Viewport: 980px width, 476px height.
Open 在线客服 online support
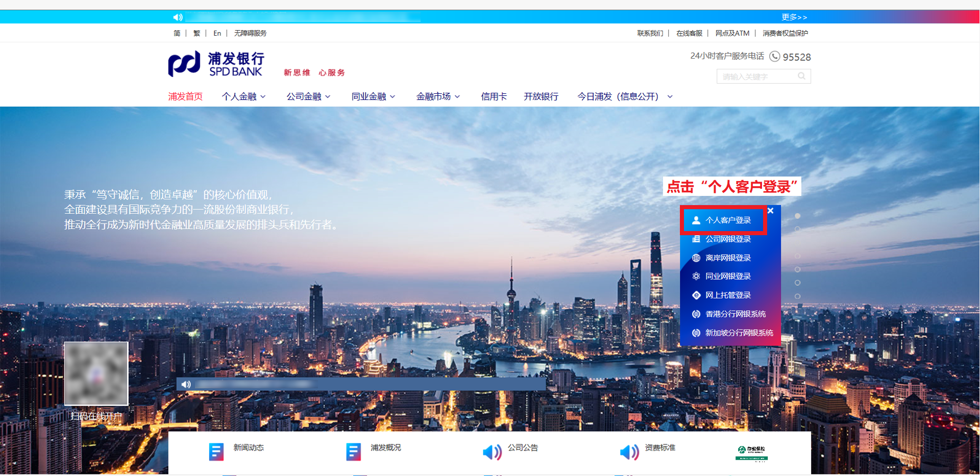click(689, 33)
